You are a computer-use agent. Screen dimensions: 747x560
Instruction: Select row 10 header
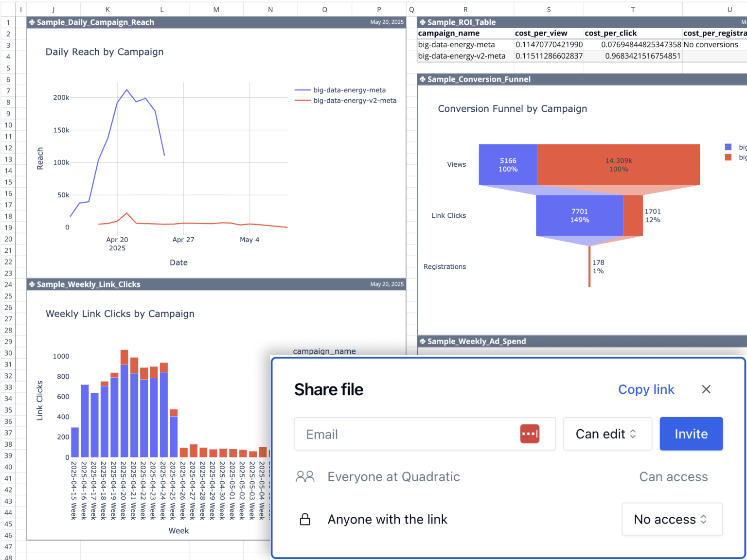pos(8,125)
